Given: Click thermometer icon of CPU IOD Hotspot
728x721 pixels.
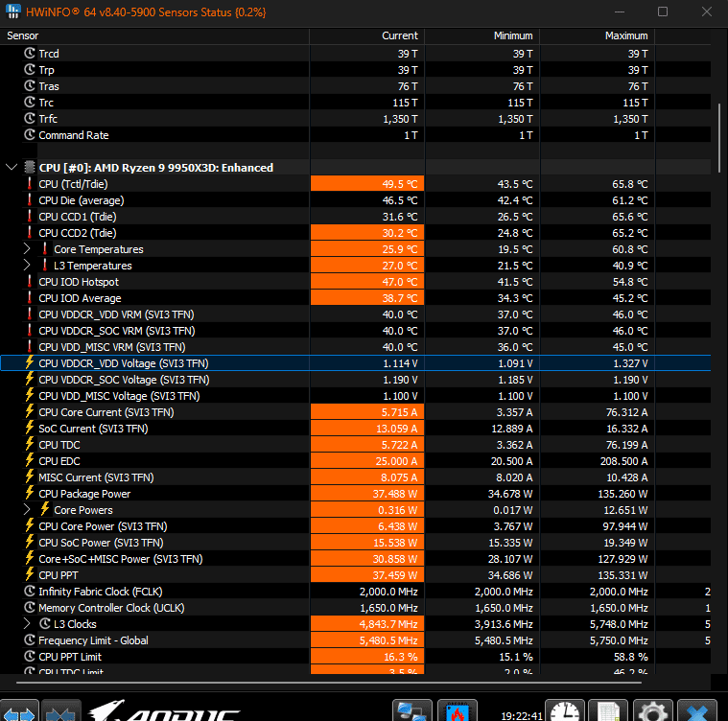Looking at the screenshot, I should [x=30, y=282].
